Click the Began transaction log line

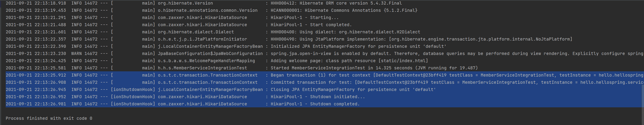tap(325, 75)
